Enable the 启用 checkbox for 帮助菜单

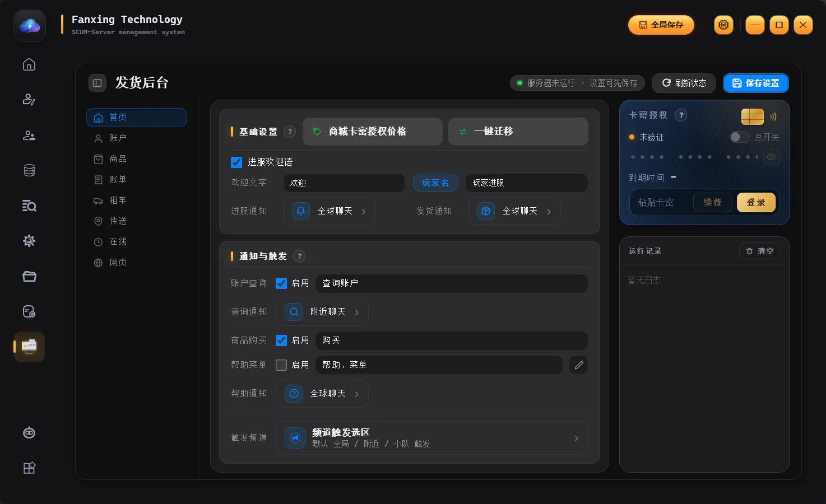coord(281,365)
